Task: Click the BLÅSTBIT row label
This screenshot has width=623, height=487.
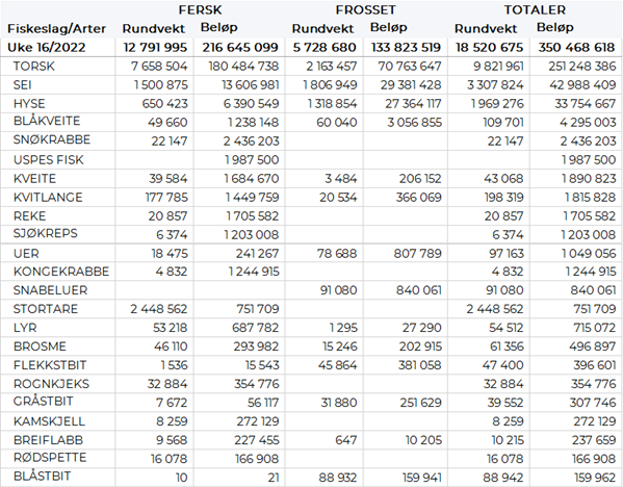Action: tap(44, 478)
